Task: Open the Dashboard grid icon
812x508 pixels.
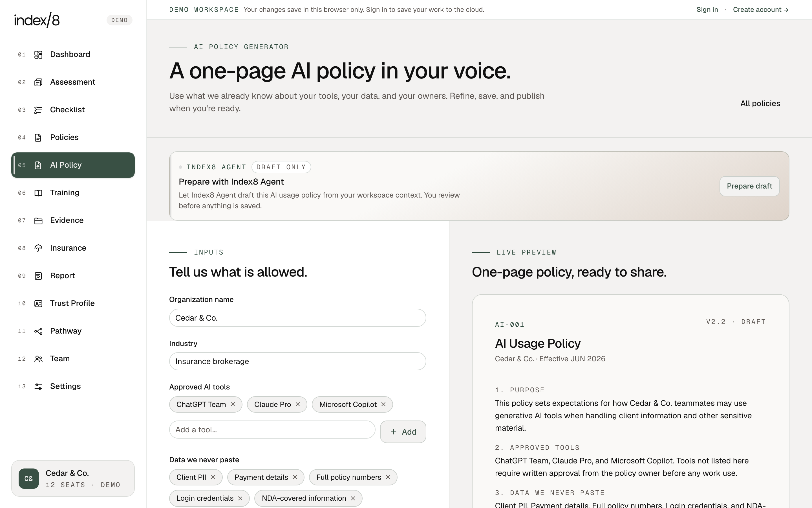Action: point(38,54)
